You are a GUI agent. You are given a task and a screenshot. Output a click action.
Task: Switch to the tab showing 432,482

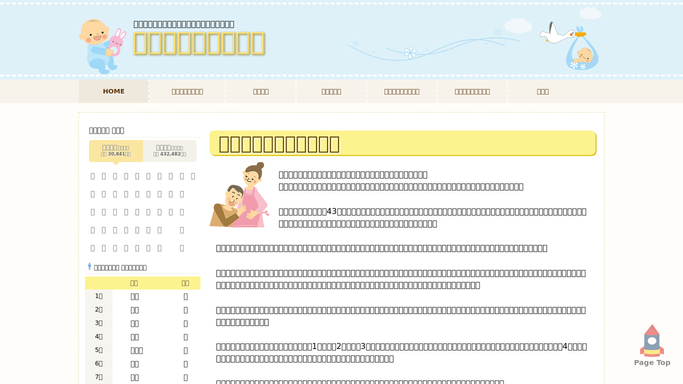169,151
